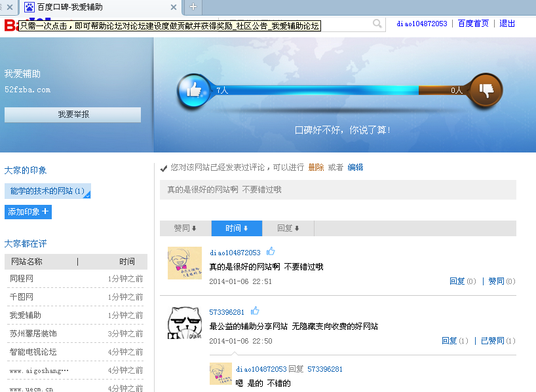Click the 添加印象 button
This screenshot has width=536, height=392.
click(28, 212)
